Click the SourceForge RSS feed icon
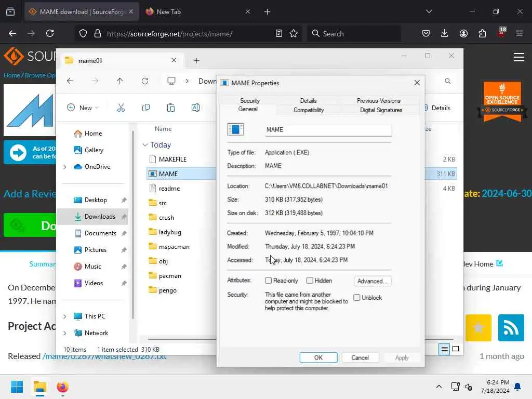The image size is (532, 399). click(x=511, y=328)
